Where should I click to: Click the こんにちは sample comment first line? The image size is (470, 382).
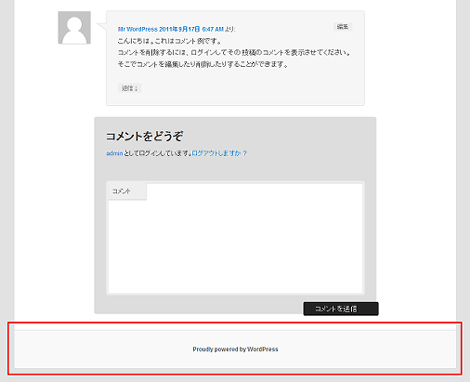pos(169,41)
